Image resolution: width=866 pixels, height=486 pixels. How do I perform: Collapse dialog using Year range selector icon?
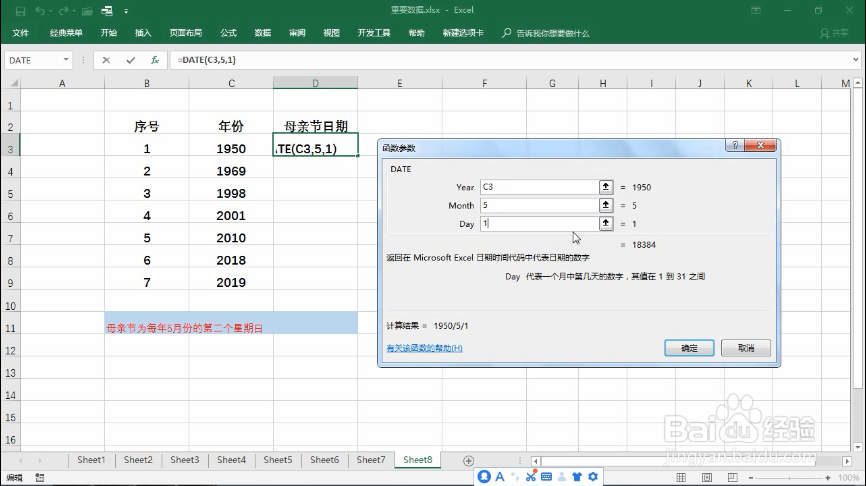606,187
